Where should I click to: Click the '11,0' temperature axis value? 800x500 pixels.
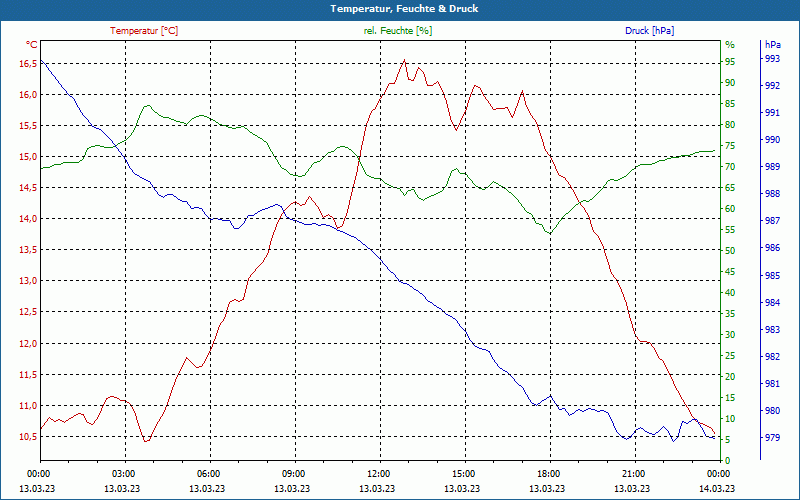[28, 406]
